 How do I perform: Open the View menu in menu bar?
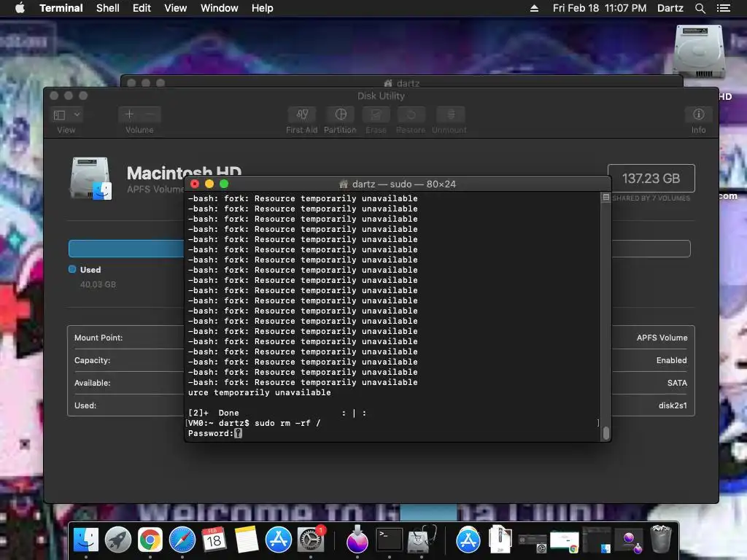[x=175, y=8]
